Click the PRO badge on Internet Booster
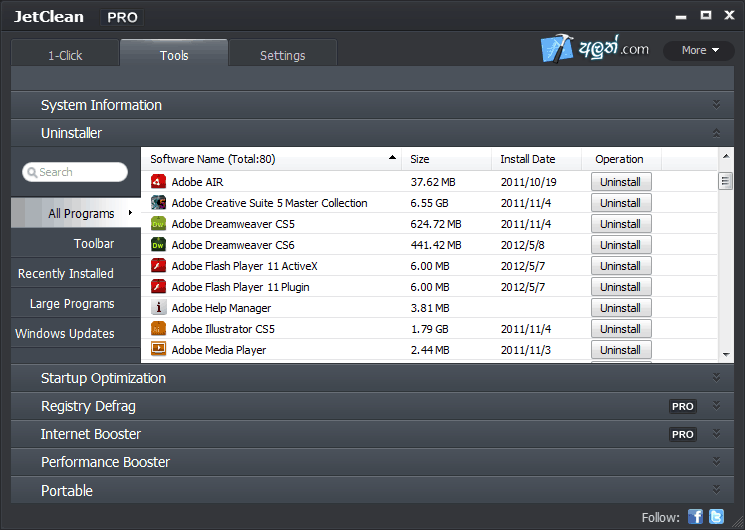The image size is (745, 530). click(x=683, y=434)
